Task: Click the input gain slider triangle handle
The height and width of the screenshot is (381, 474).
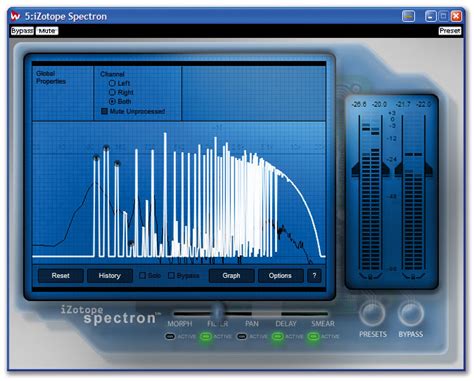Action: [356, 168]
